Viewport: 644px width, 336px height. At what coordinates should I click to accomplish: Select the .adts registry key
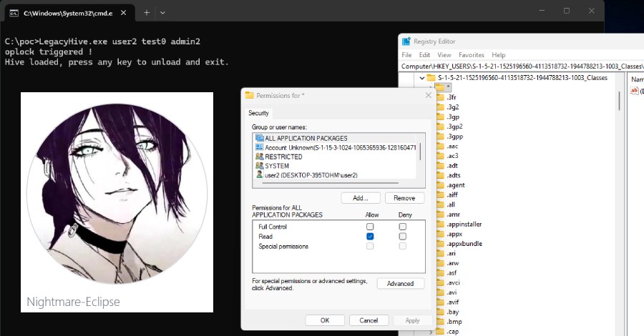pyautogui.click(x=454, y=175)
